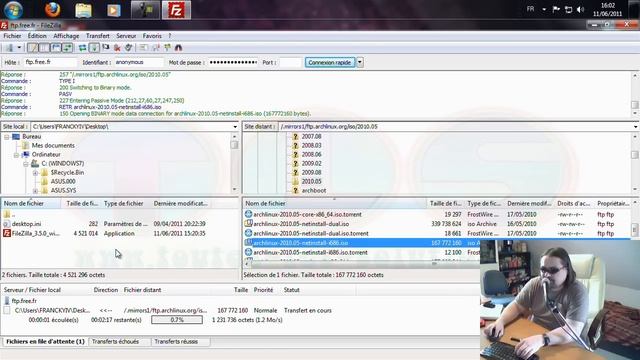Reconnect to the last server
The height and width of the screenshot is (360, 640).
point(129,48)
